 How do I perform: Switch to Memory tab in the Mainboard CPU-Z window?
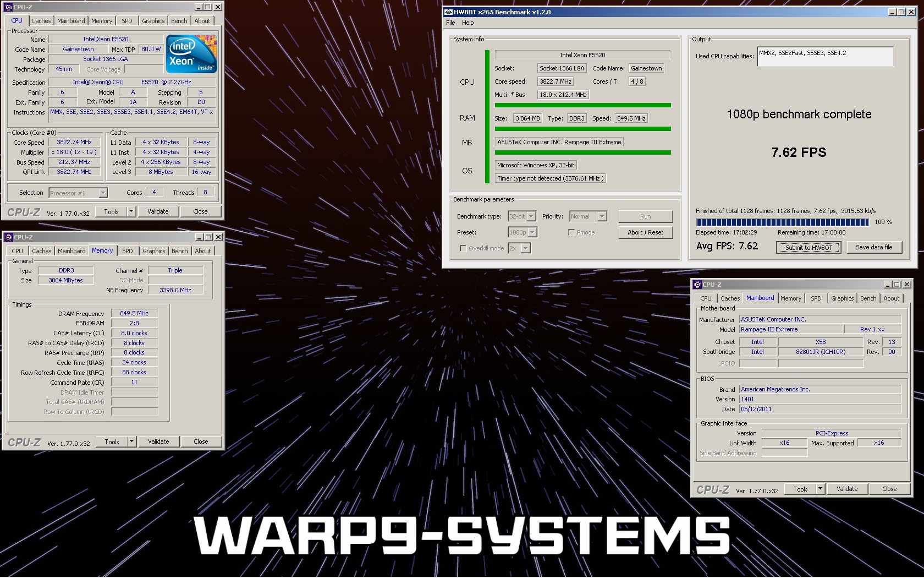[x=791, y=298]
